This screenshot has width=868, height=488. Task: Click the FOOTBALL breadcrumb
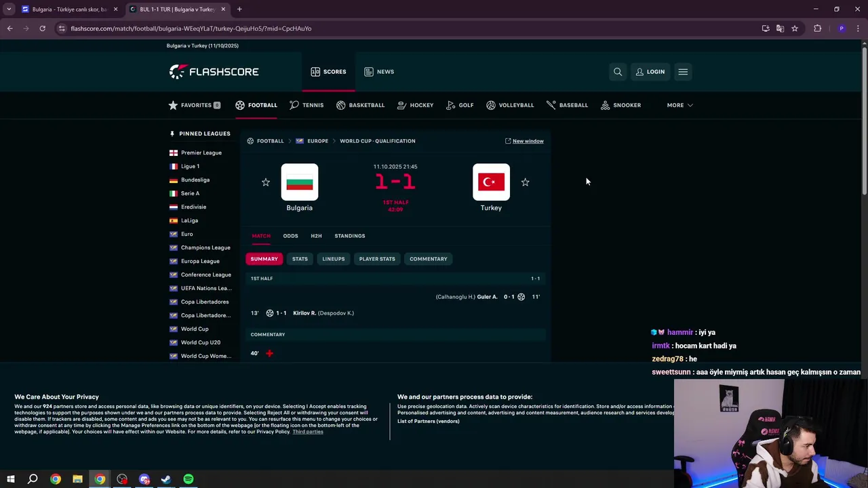[x=270, y=141]
